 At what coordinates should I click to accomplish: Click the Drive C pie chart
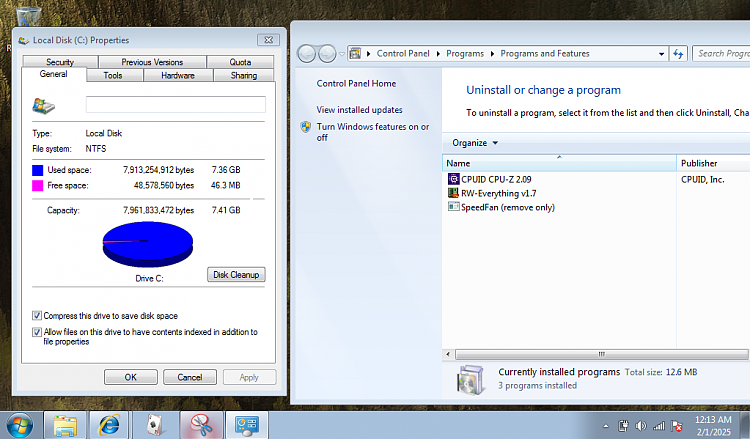148,244
